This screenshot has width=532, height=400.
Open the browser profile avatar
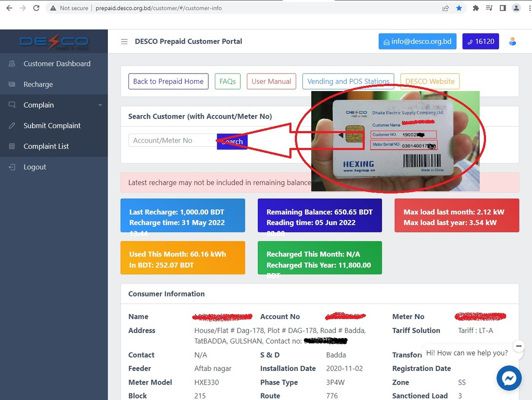pyautogui.click(x=516, y=8)
